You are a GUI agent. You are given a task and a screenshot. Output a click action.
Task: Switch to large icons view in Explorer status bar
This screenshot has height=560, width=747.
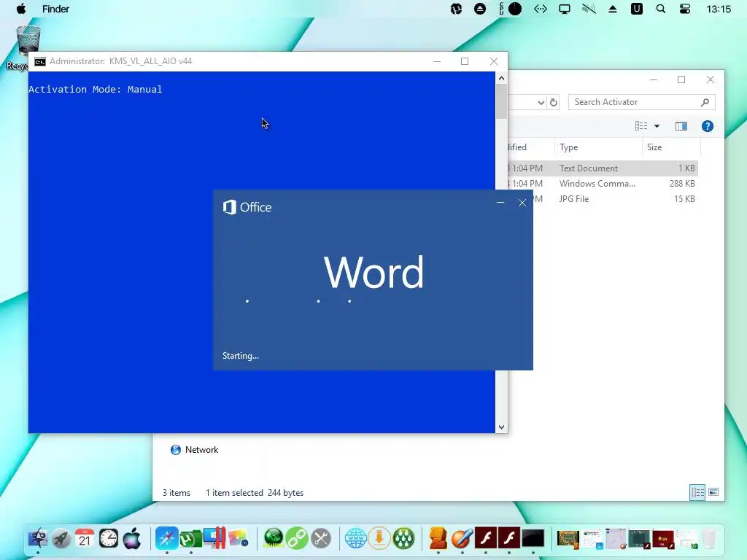coord(713,492)
